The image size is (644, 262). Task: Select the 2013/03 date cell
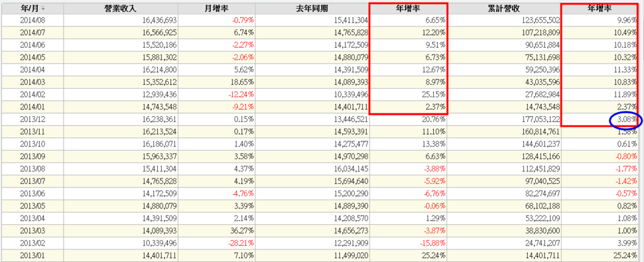click(32, 231)
